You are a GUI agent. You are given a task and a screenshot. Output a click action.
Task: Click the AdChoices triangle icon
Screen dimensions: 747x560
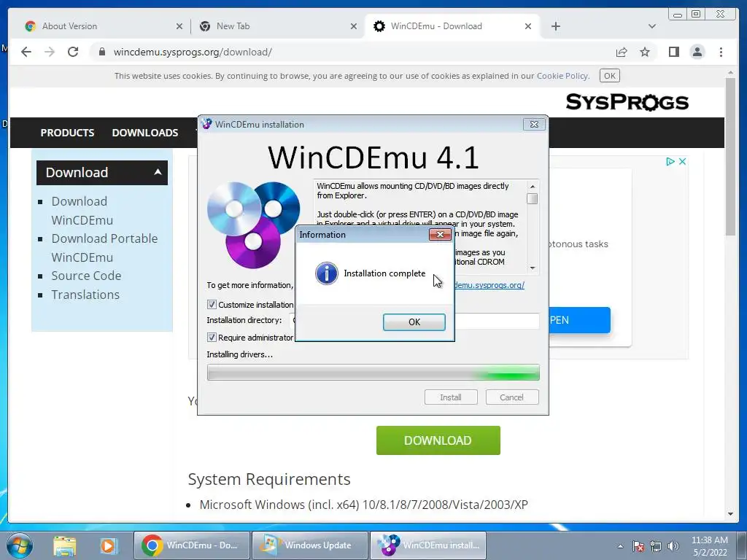point(670,161)
